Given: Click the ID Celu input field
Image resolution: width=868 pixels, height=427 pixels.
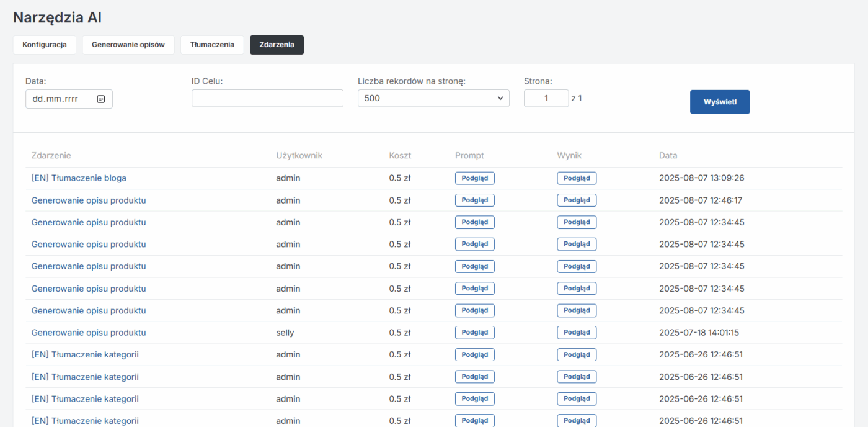Looking at the screenshot, I should coord(267,98).
